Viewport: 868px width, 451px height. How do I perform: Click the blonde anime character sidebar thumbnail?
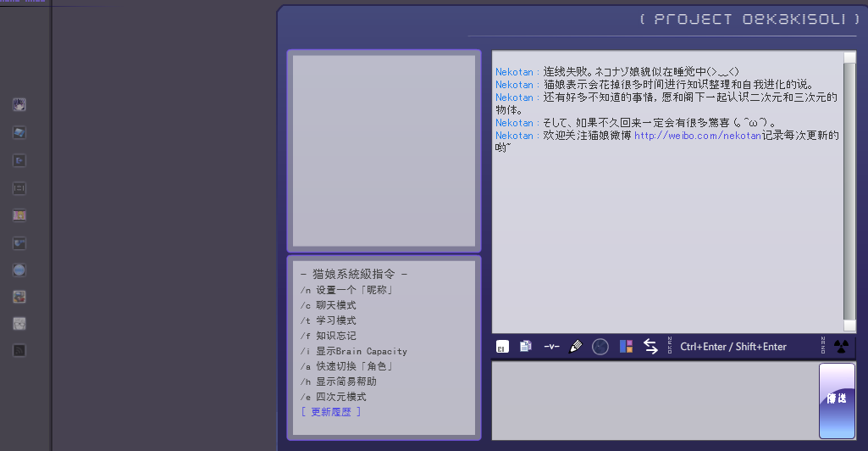click(19, 215)
